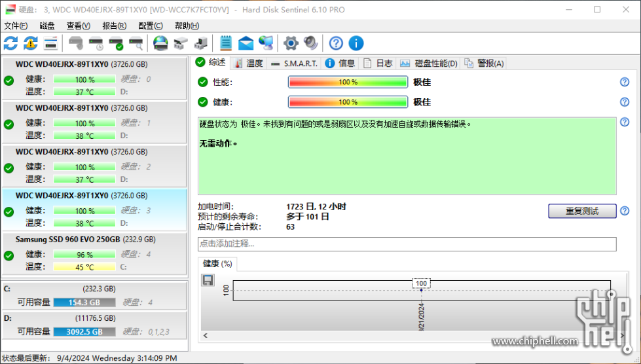Click the help icon beside green status box

(x=625, y=122)
